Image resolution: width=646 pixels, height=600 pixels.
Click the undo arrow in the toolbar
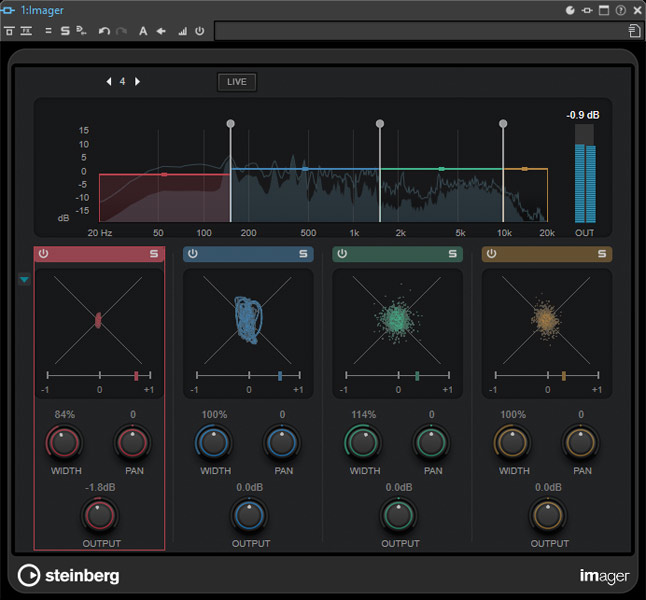(104, 32)
